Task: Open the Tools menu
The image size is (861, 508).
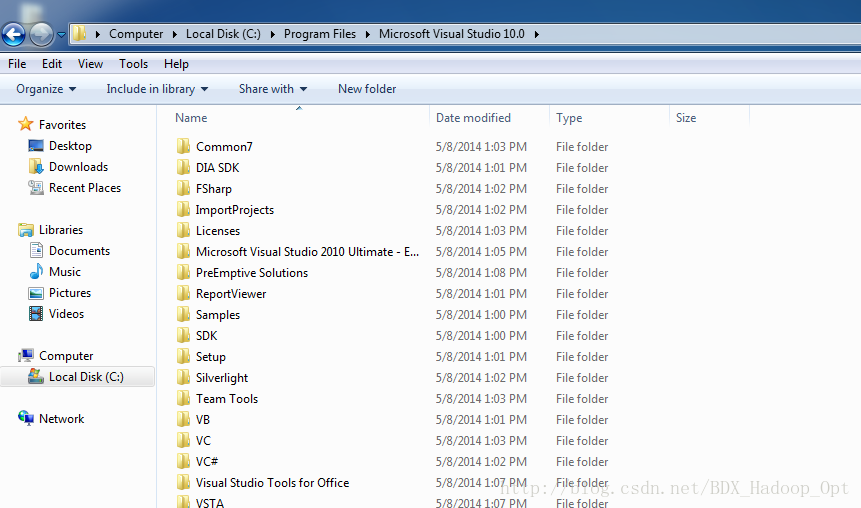Action: click(133, 64)
